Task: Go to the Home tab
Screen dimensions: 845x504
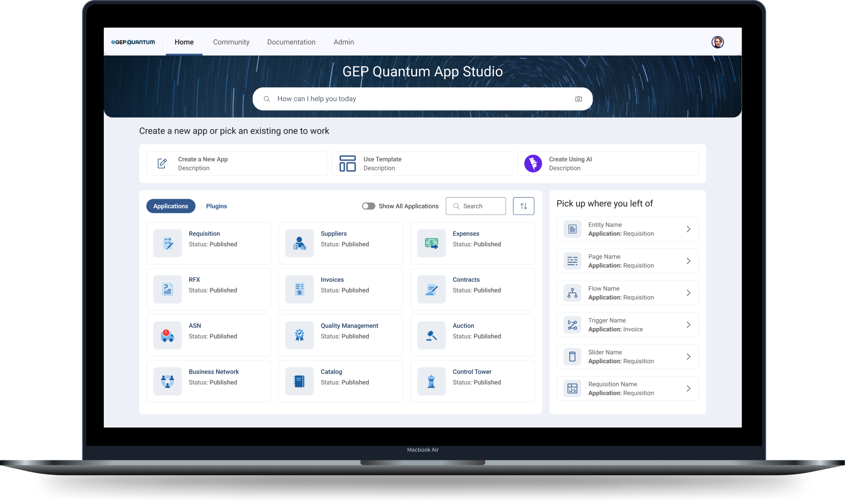Action: 184,42
